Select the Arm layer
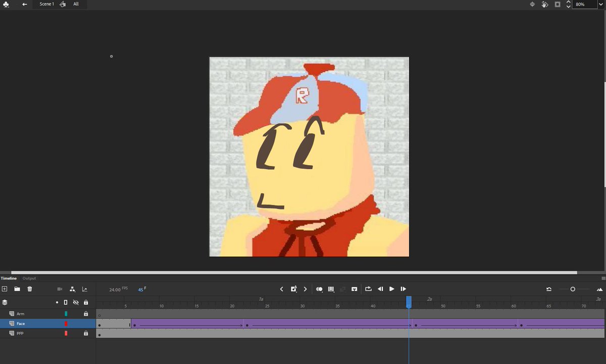 click(x=48, y=314)
